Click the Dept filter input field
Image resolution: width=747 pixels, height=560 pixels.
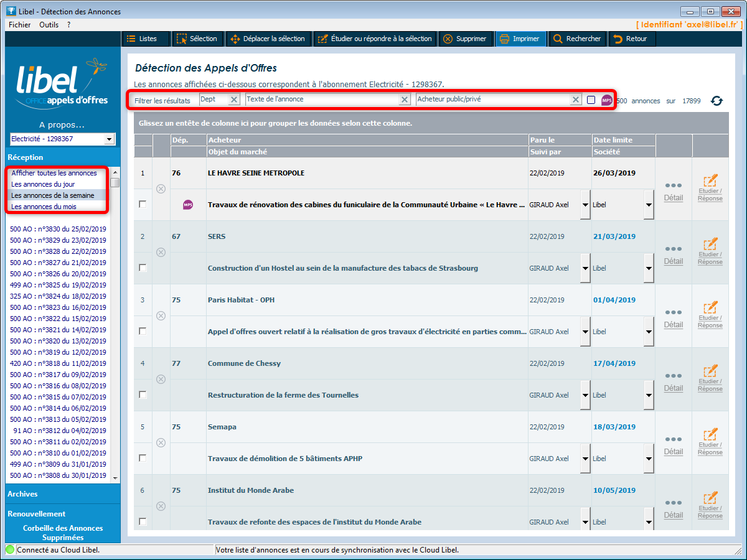pos(214,100)
